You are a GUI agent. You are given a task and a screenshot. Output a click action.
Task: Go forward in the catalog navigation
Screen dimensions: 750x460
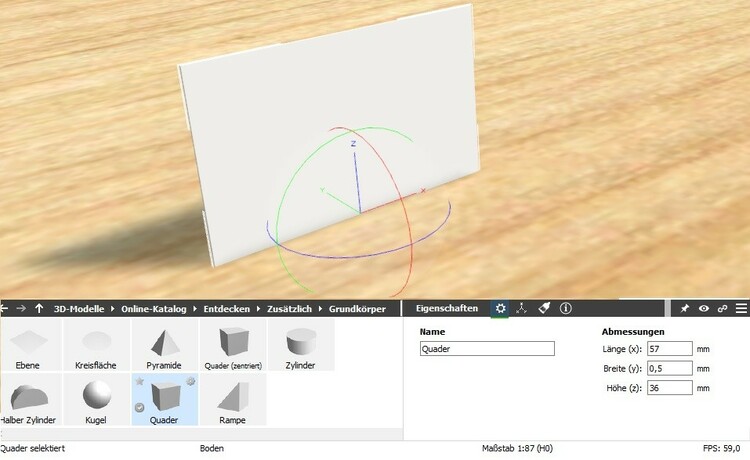21,308
